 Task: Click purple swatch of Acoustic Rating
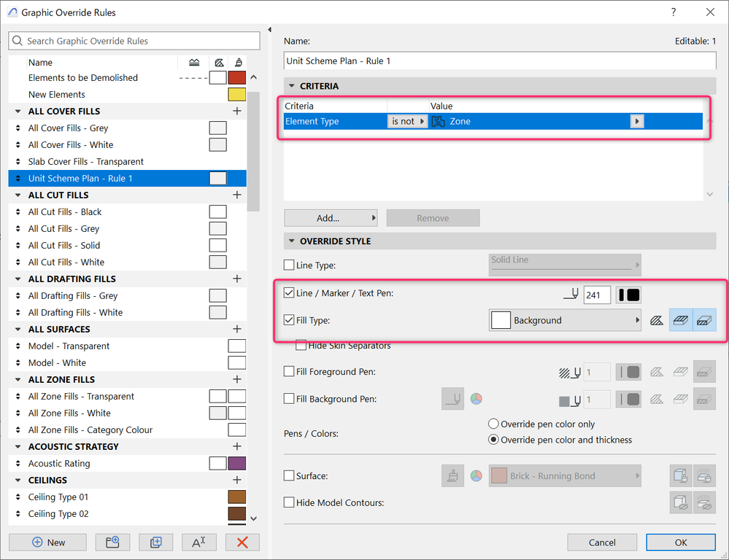(237, 463)
